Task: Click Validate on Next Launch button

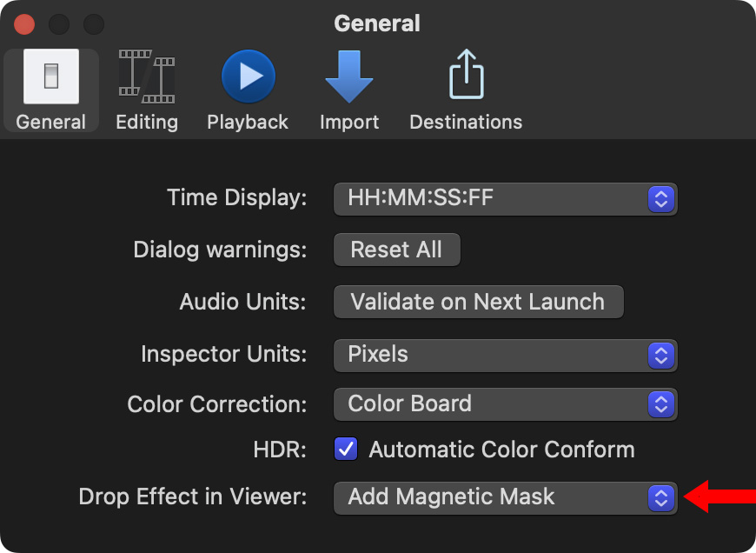Action: [478, 302]
